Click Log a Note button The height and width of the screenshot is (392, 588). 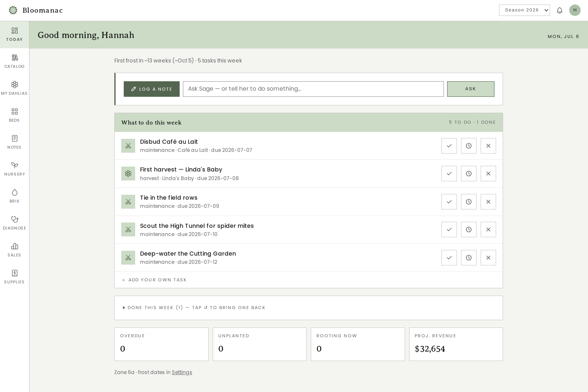tap(151, 89)
